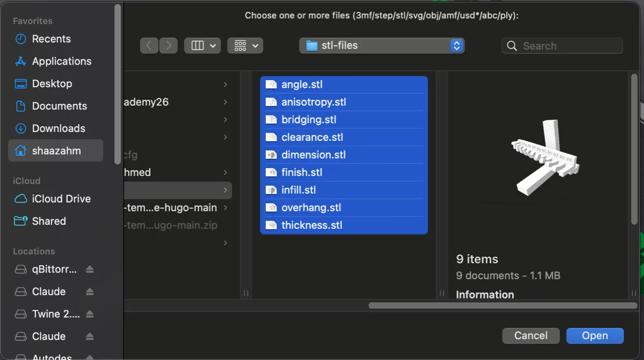Click the preview pane vertical scrollbar
Viewport: 644px width, 360px height.
click(634, 149)
